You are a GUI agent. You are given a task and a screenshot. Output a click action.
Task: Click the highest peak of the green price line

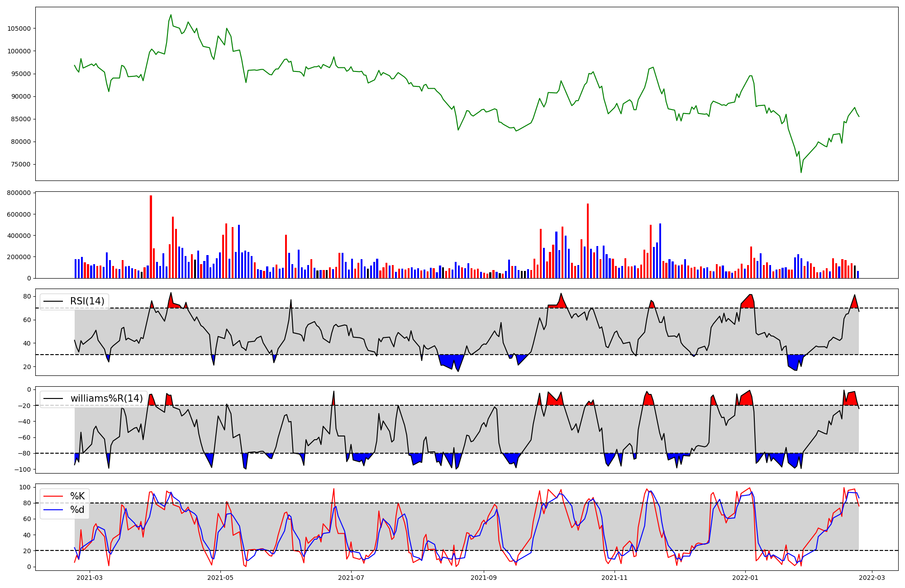[171, 15]
